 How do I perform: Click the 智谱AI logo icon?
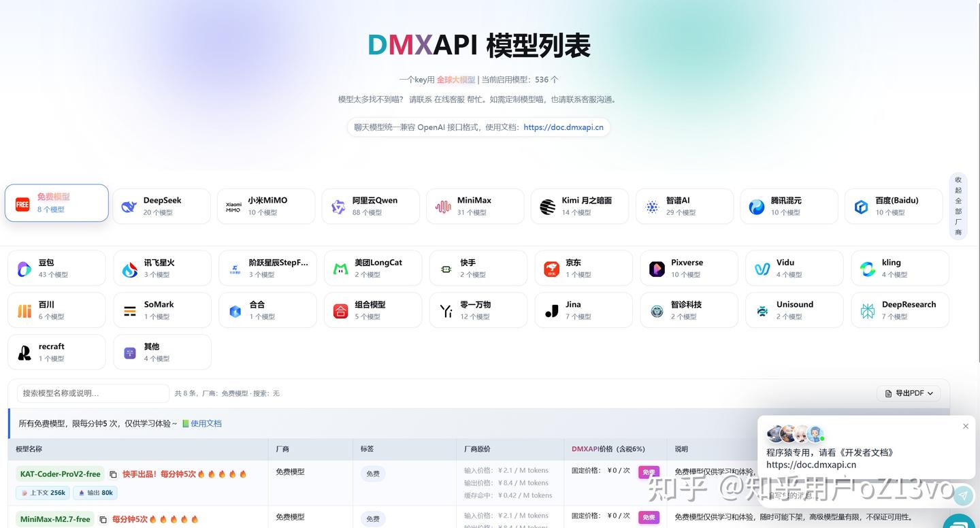click(653, 207)
